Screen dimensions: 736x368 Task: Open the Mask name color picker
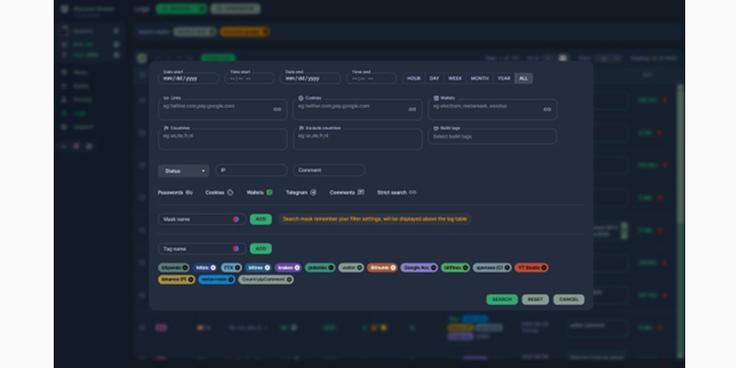point(236,219)
